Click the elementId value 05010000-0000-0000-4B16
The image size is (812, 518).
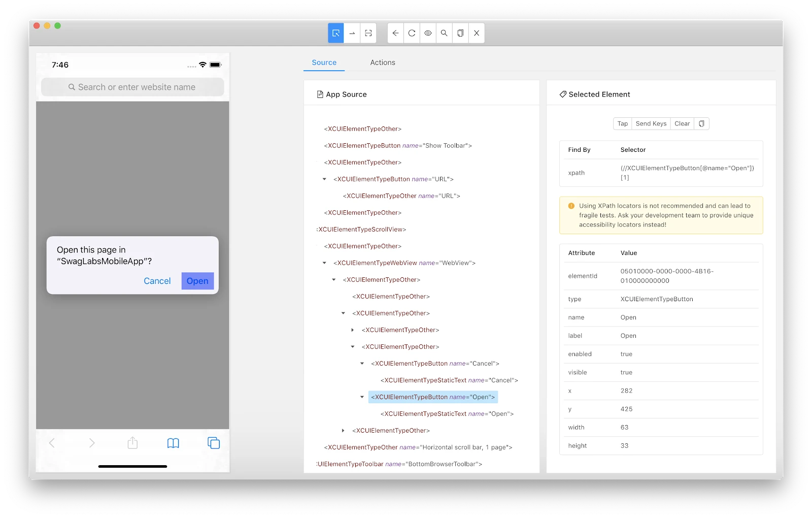tap(667, 276)
